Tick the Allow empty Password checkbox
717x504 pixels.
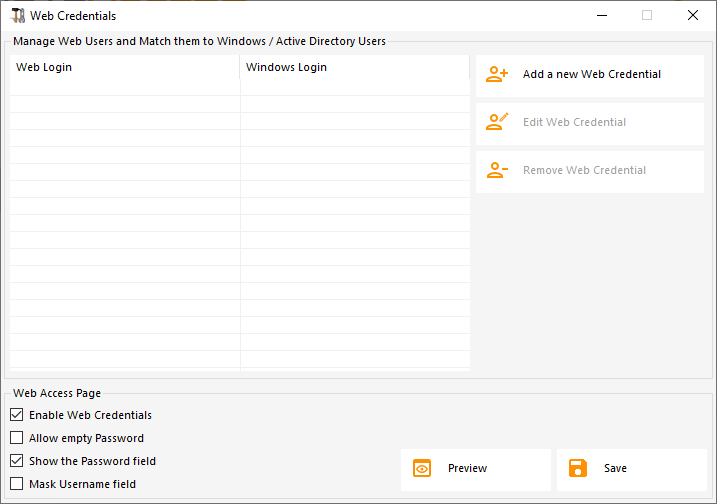tap(16, 438)
